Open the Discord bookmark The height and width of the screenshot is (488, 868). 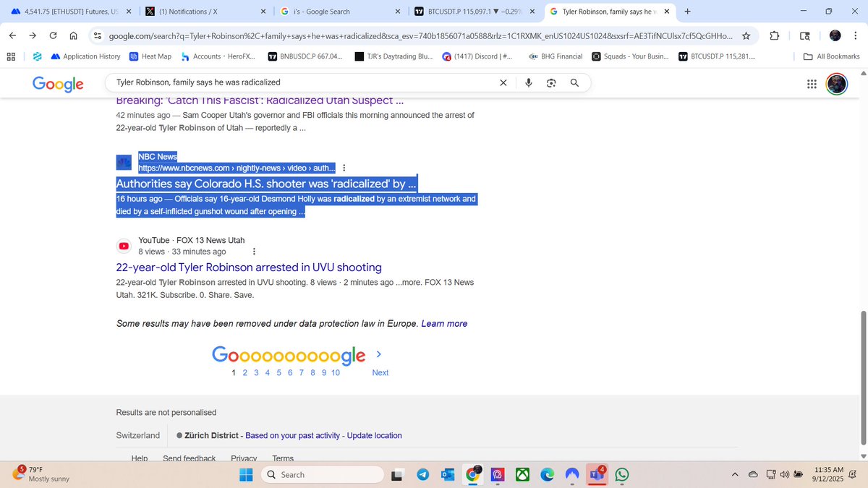(x=477, y=56)
